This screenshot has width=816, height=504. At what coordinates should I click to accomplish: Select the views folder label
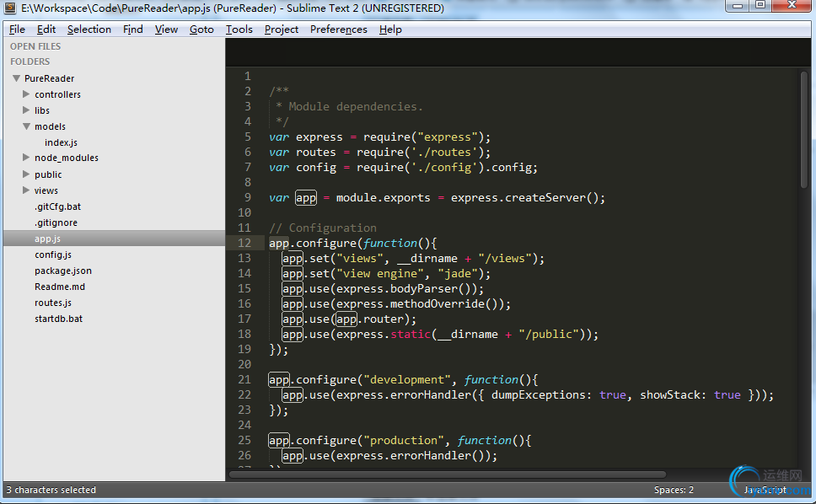point(46,190)
